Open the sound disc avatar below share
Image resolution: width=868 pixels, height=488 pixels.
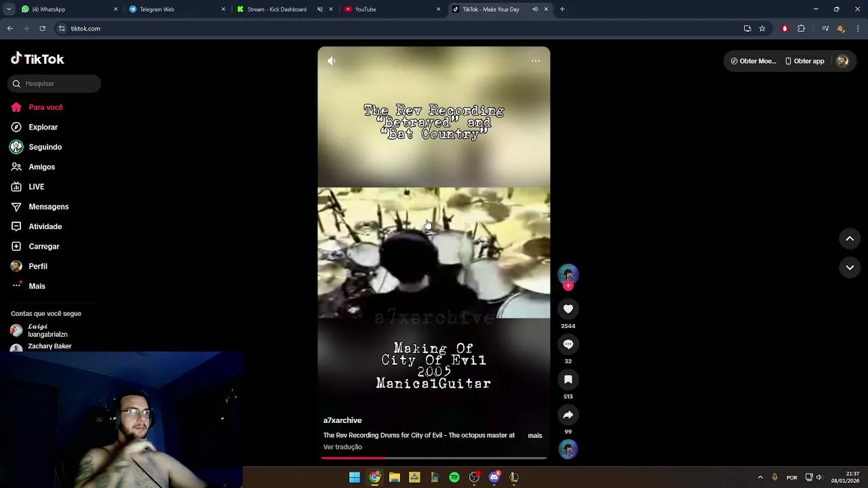tap(568, 449)
